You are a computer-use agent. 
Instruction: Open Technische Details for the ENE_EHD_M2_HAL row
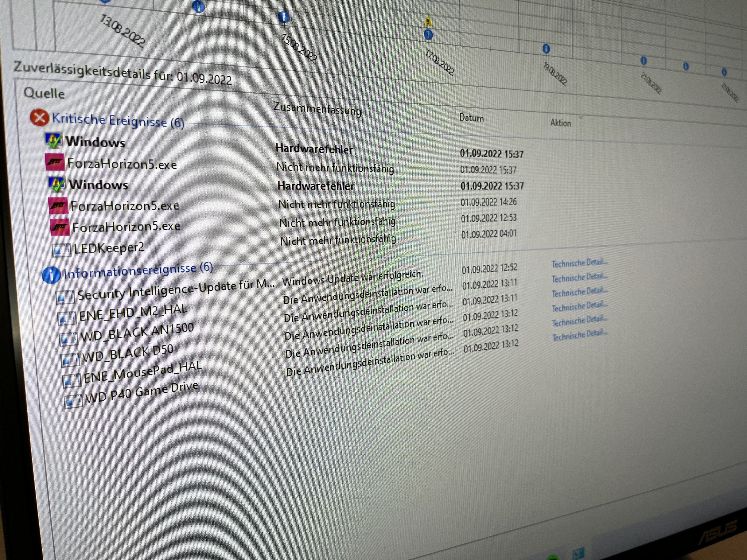click(580, 278)
